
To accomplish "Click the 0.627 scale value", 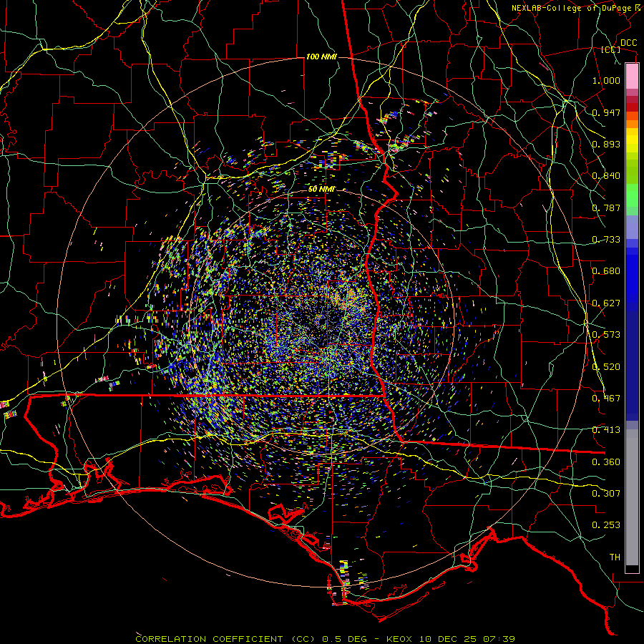I will coord(606,303).
